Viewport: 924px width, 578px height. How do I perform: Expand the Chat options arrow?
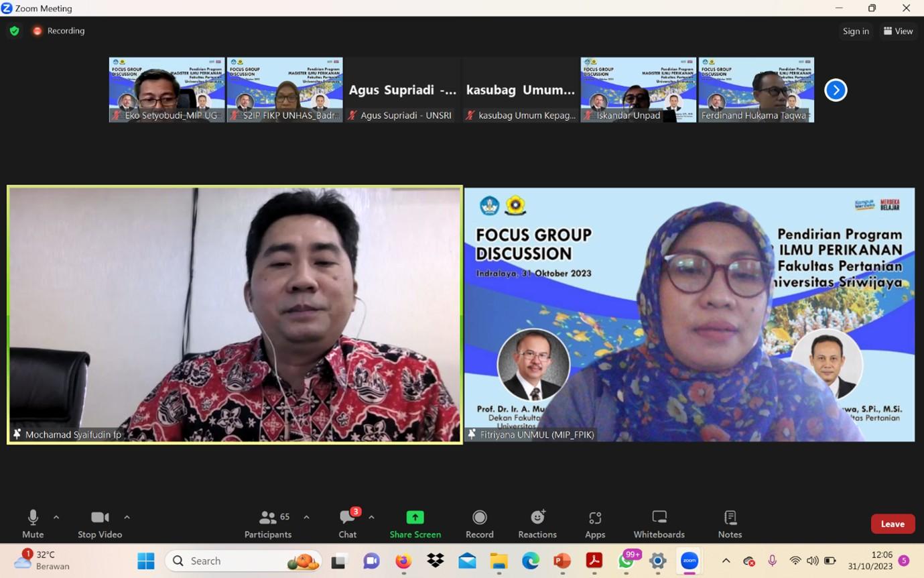coord(371,517)
